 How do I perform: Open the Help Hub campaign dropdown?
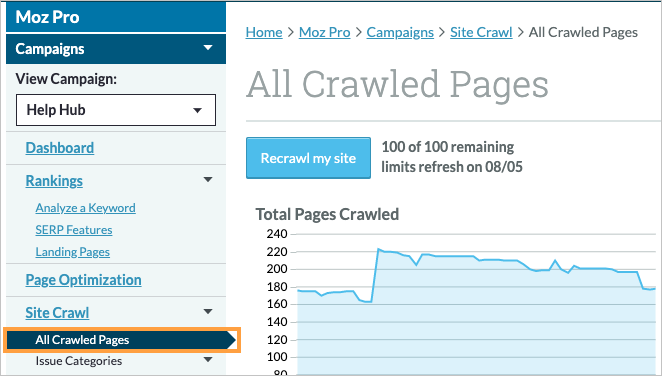[x=116, y=110]
